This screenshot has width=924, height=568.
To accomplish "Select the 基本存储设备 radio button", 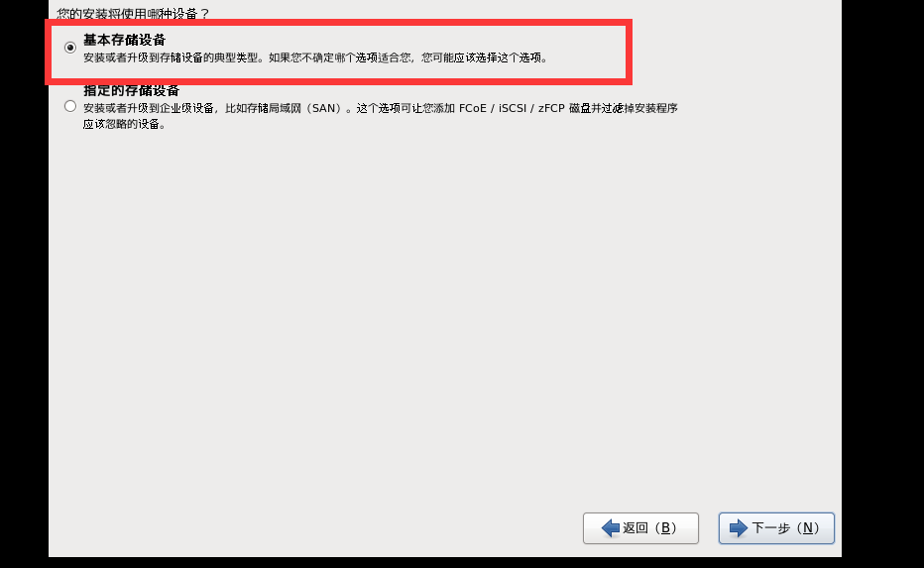I will [70, 48].
